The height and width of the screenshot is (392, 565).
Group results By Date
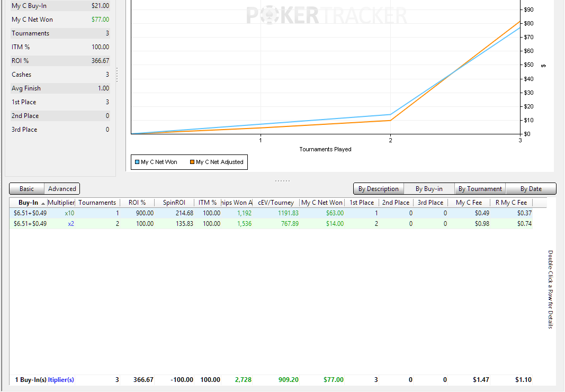click(531, 189)
